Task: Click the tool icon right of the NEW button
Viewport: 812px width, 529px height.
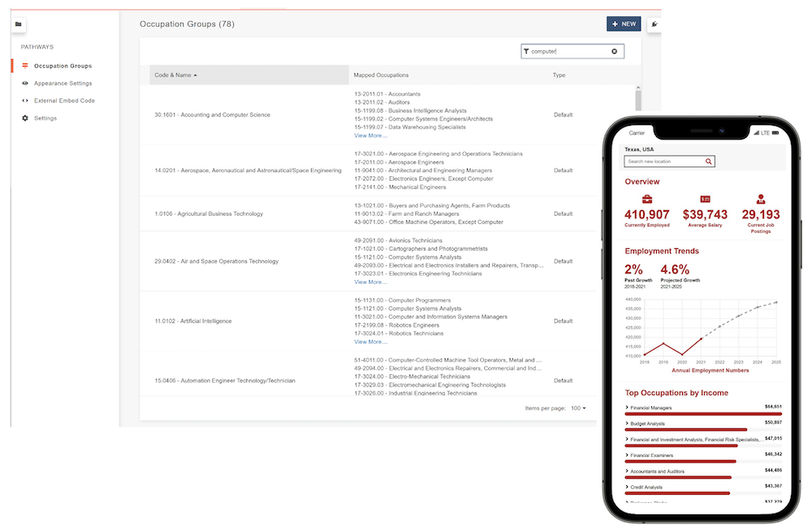Action: (x=654, y=24)
